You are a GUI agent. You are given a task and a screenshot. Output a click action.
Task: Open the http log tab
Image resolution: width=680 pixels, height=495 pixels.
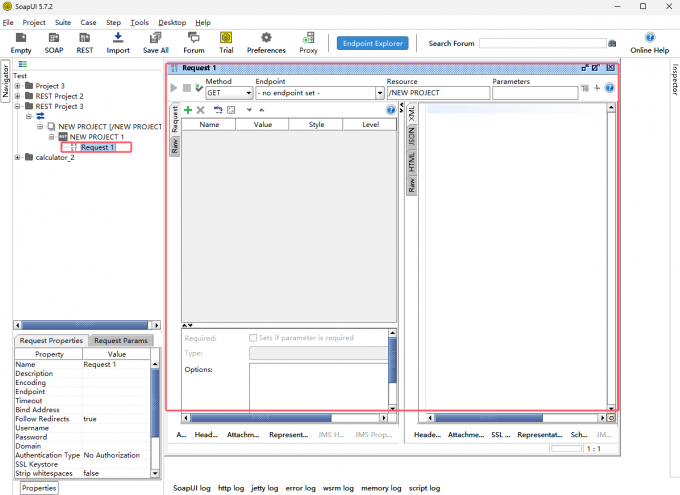(231, 488)
